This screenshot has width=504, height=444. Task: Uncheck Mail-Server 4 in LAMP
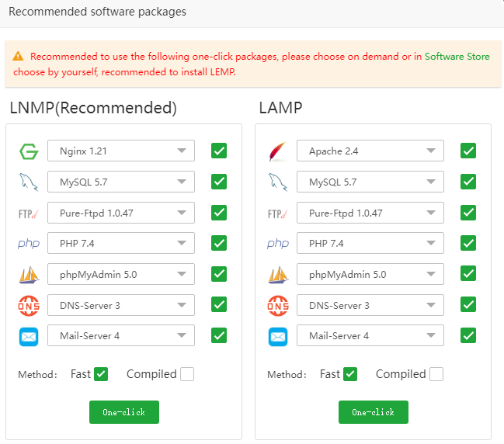(x=468, y=335)
